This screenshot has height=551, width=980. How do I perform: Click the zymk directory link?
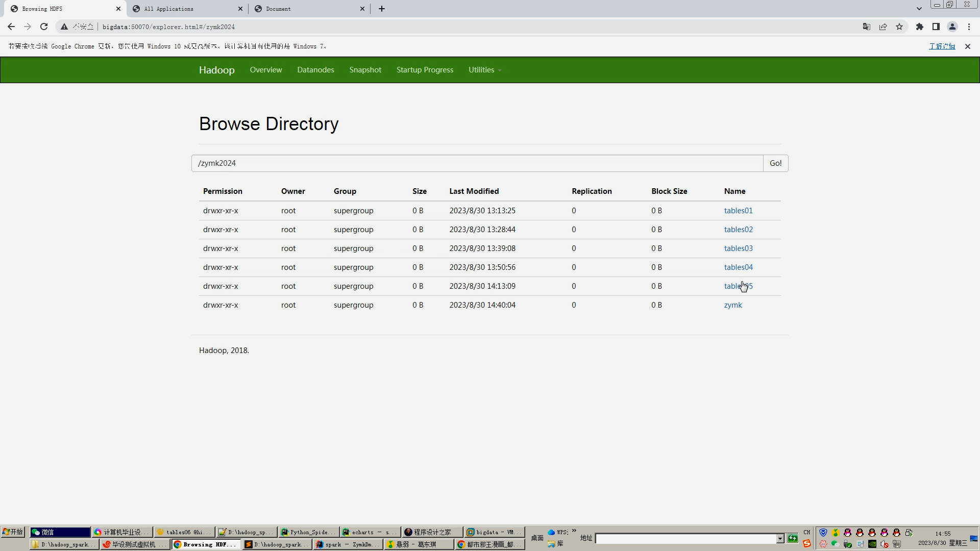tap(733, 305)
